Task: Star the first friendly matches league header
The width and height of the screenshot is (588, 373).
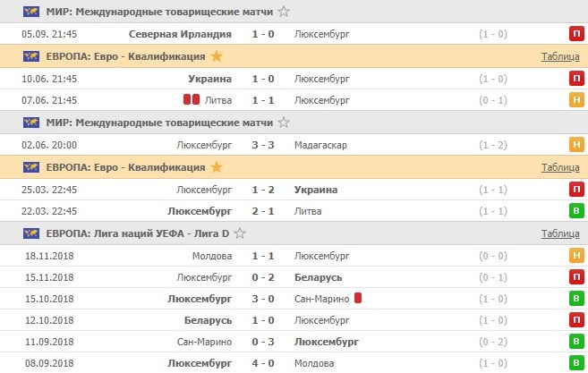Action: (x=284, y=12)
